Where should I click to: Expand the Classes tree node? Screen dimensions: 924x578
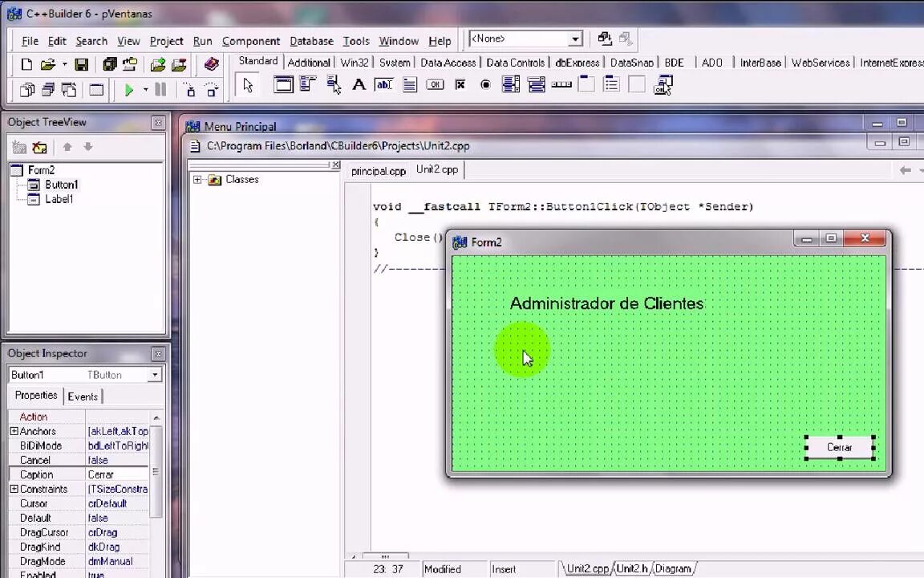197,179
